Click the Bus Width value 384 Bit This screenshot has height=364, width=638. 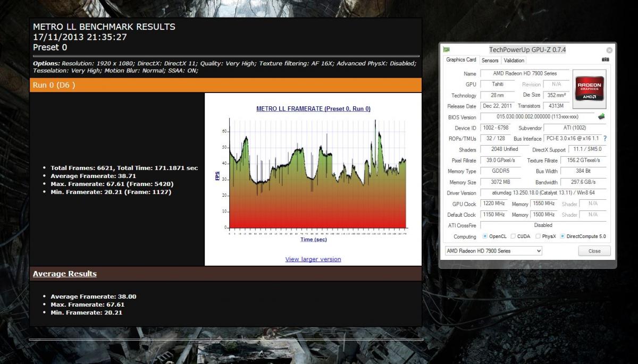[584, 171]
